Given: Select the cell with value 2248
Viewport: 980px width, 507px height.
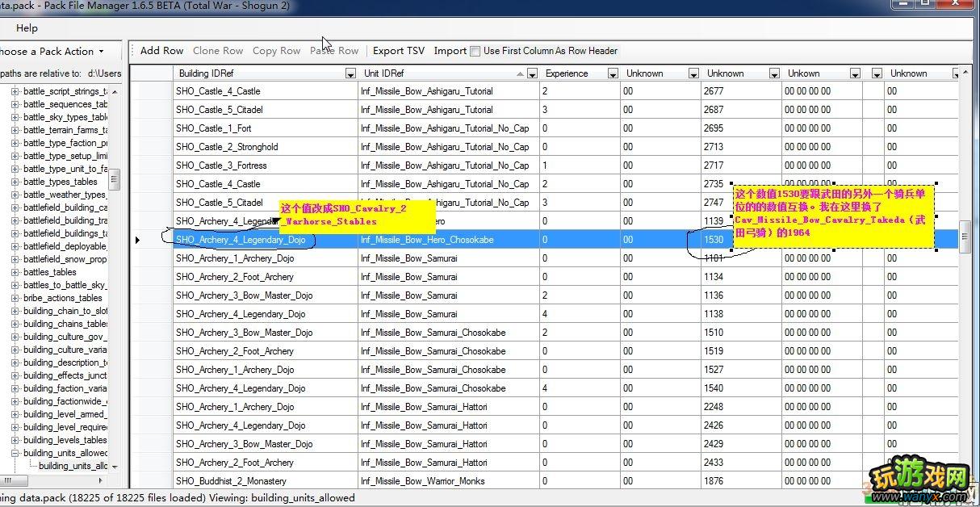Looking at the screenshot, I should (741, 407).
